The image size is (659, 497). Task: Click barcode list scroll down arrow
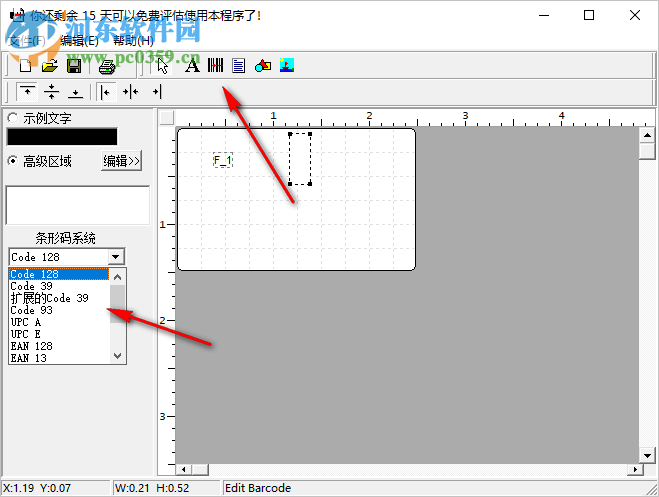click(x=118, y=356)
